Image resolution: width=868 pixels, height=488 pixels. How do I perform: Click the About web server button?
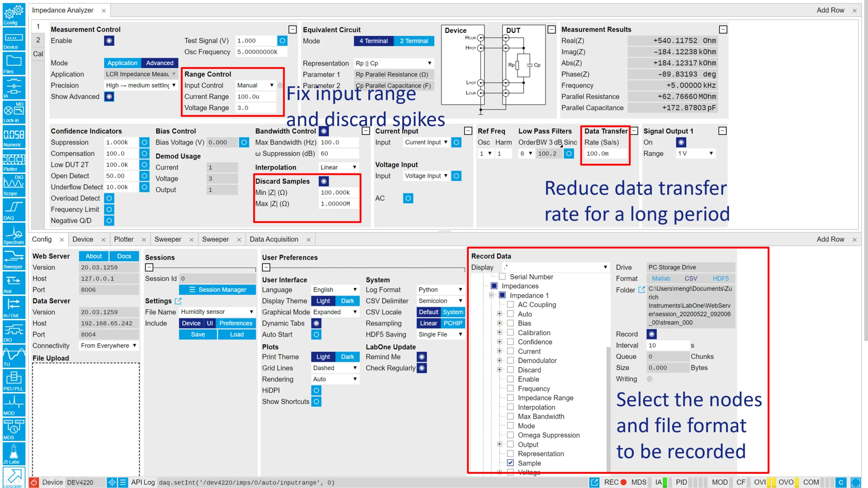pyautogui.click(x=94, y=256)
